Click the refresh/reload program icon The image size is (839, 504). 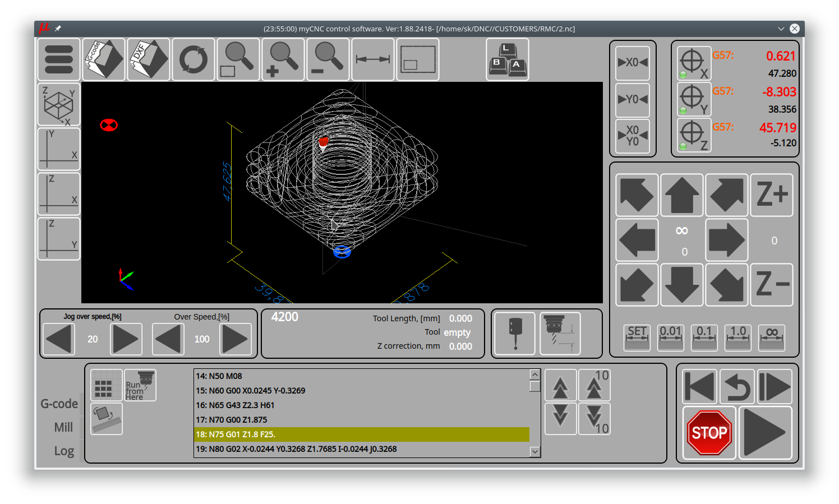193,59
